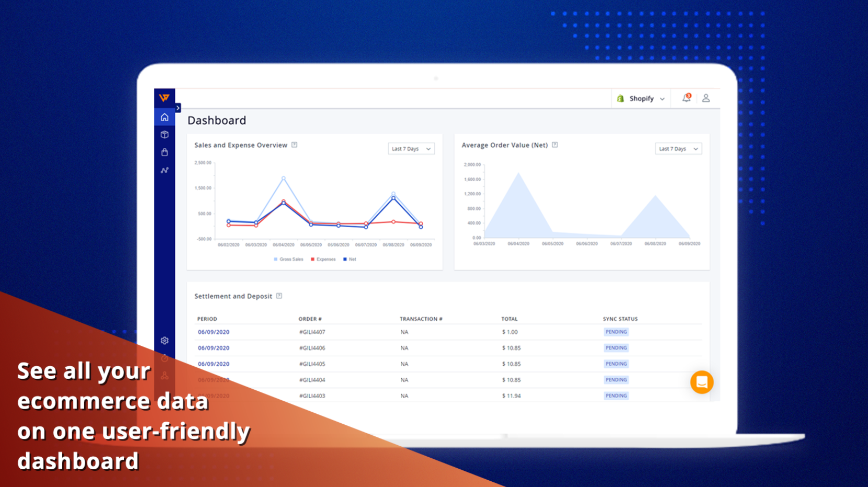Image resolution: width=868 pixels, height=487 pixels.
Task: Click the SYNC STATUS column header
Action: (620, 319)
